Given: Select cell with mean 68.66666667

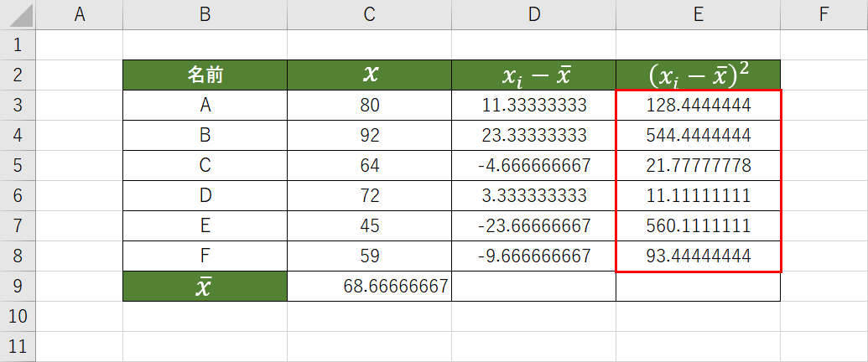Looking at the screenshot, I should [x=369, y=287].
